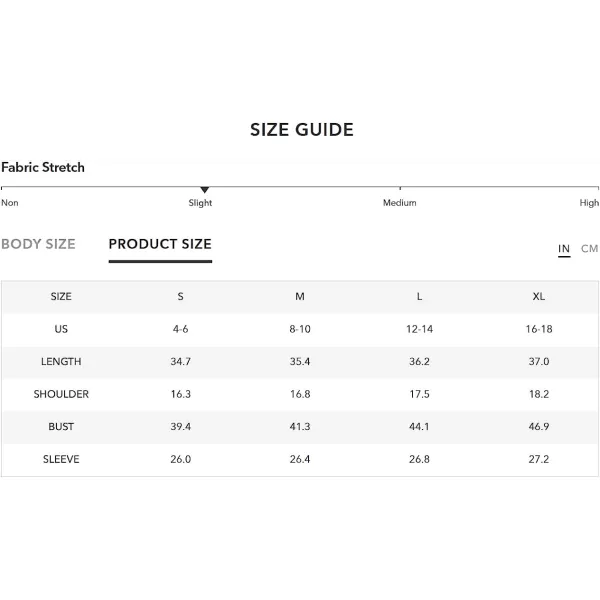Select the L size column header
Viewport: 600px width, 600px height.
(x=419, y=297)
